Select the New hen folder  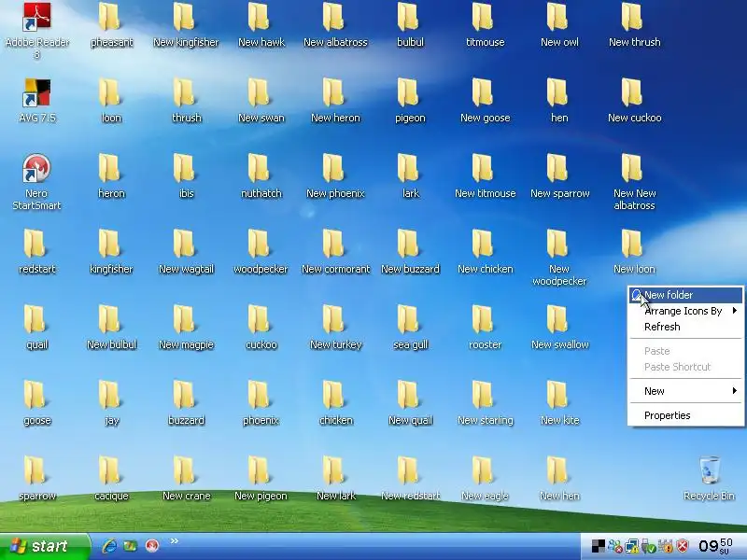pos(559,479)
